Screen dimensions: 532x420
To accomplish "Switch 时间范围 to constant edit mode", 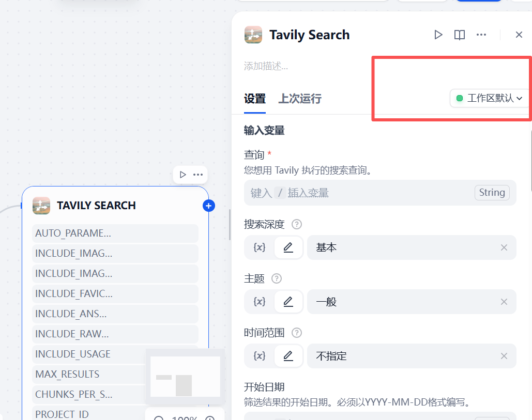I will tap(288, 356).
